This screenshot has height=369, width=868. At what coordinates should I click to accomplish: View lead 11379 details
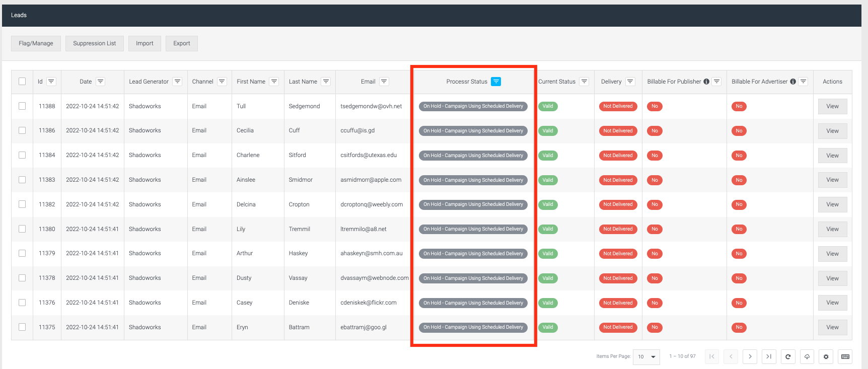pos(833,254)
